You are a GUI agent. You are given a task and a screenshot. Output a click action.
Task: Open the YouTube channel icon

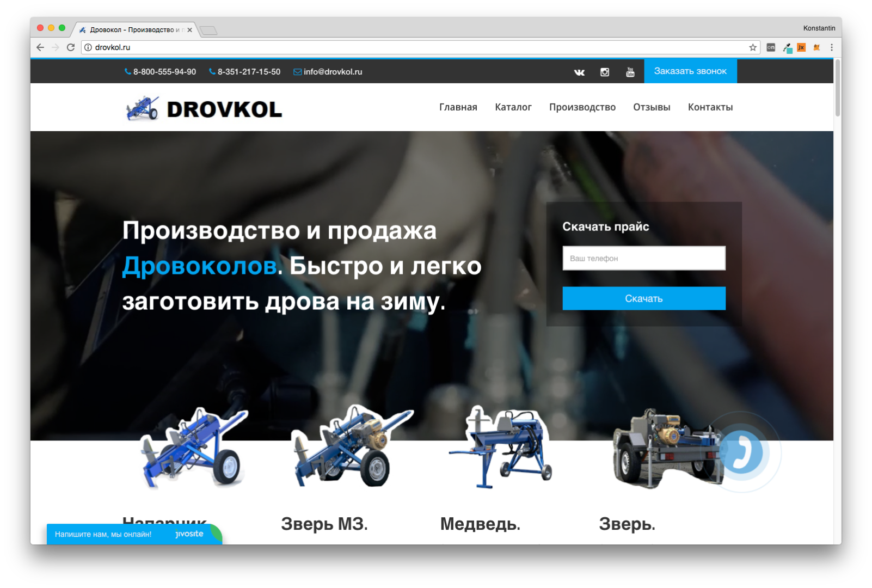(x=630, y=72)
